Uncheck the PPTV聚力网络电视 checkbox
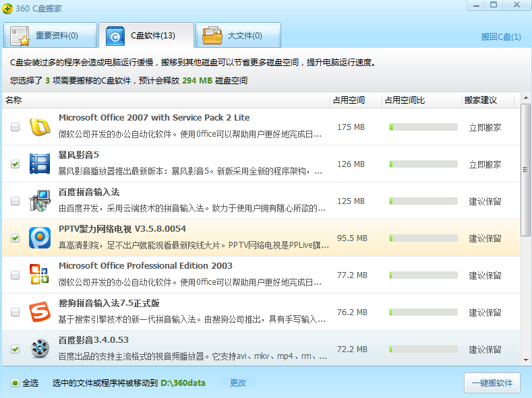532x398 pixels. coord(15,238)
